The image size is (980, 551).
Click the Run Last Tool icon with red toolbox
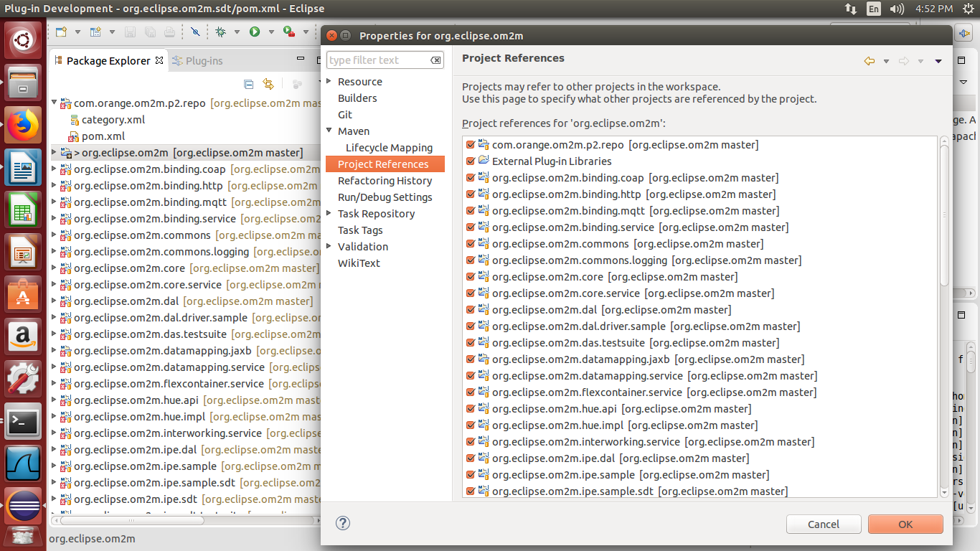(x=288, y=32)
